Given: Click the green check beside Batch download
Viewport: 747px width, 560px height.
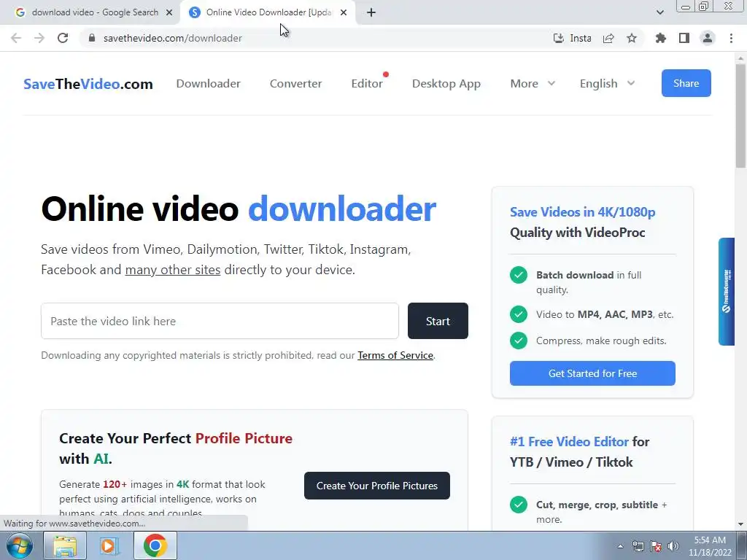Looking at the screenshot, I should tap(519, 275).
